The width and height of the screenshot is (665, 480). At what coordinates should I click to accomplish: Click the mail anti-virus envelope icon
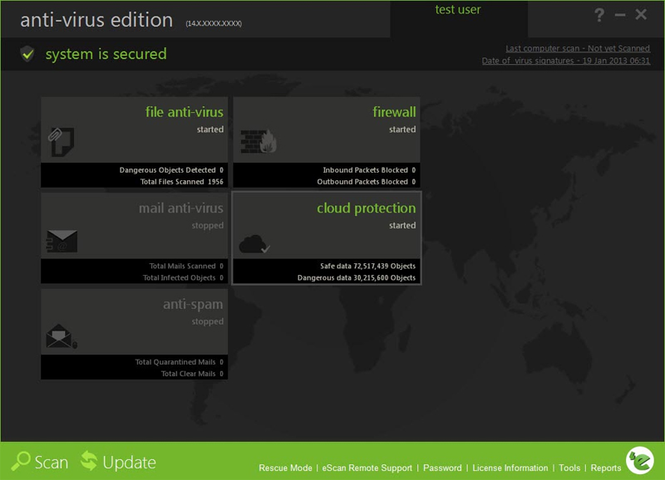pyautogui.click(x=62, y=241)
